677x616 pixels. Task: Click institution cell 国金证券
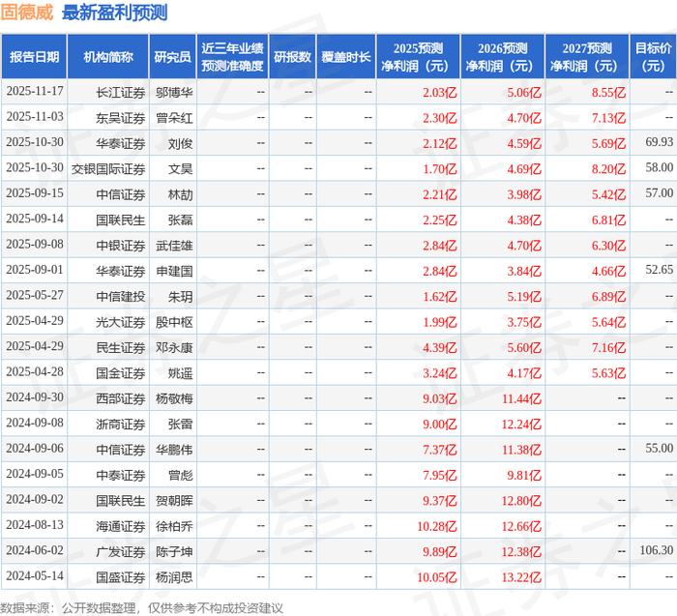point(121,372)
